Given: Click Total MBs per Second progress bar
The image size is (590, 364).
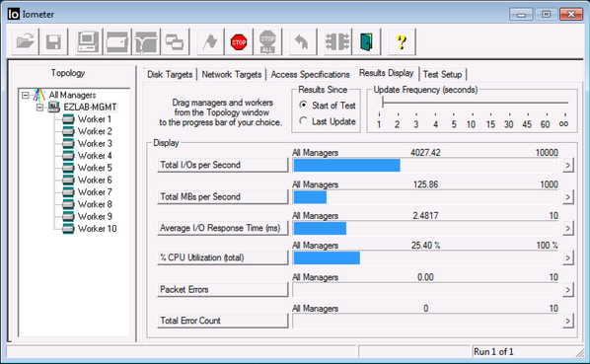Looking at the screenshot, I should (x=425, y=197).
